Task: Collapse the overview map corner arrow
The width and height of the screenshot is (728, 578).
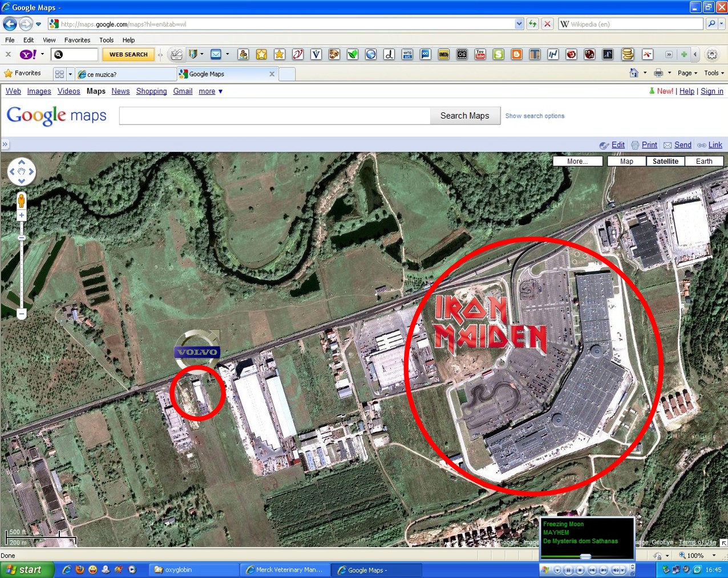Action: click(x=723, y=543)
